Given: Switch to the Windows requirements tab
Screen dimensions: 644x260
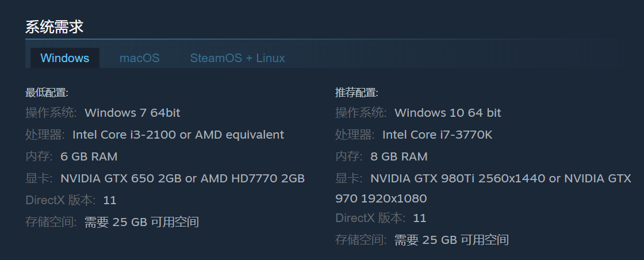Looking at the screenshot, I should point(65,58).
